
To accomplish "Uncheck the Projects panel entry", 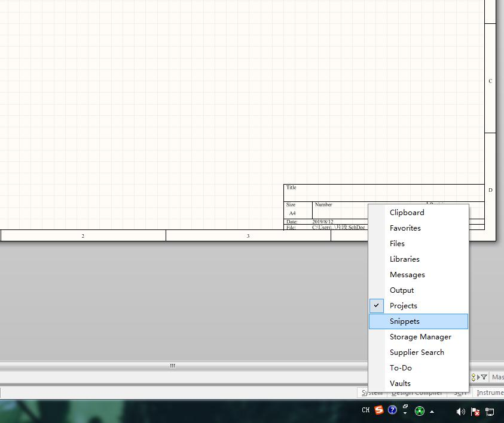I will click(x=418, y=306).
